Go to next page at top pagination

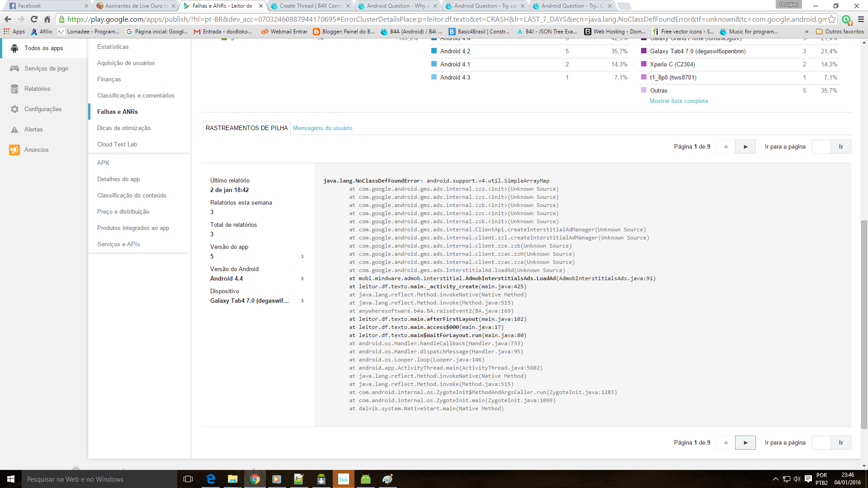[x=745, y=147]
